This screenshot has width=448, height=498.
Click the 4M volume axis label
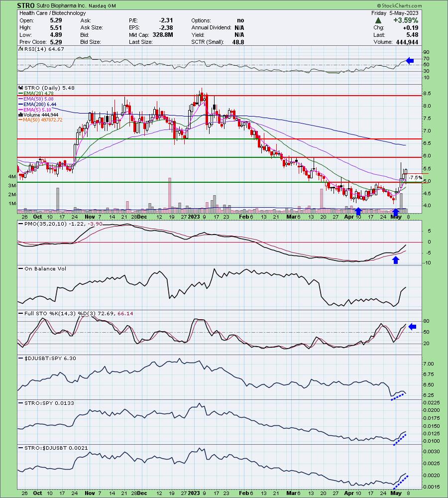point(12,177)
